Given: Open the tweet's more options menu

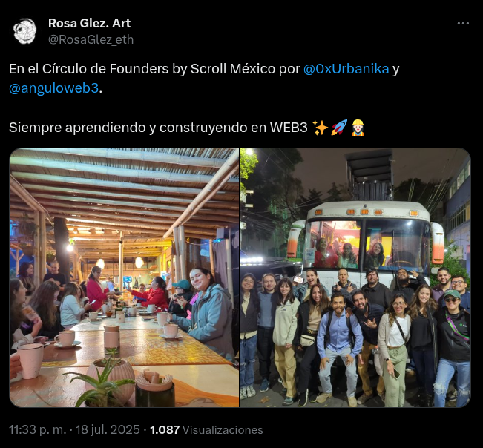Looking at the screenshot, I should pos(463,24).
